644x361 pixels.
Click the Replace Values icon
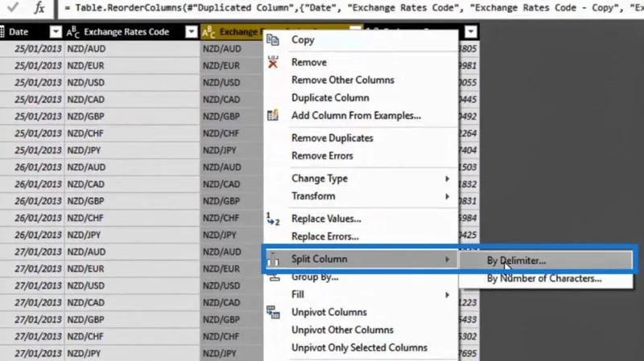click(273, 219)
